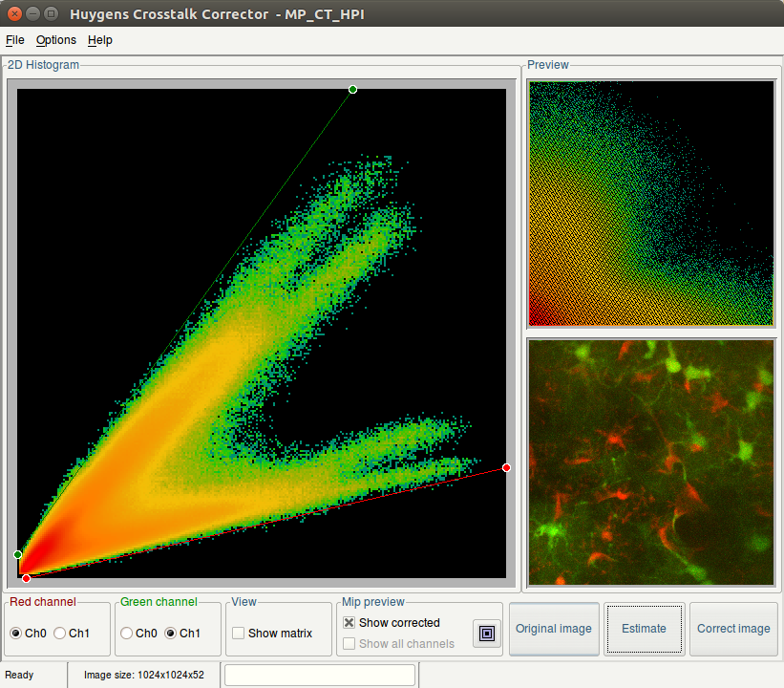This screenshot has height=688, width=784.
Task: Open the File menu
Action: tap(15, 40)
